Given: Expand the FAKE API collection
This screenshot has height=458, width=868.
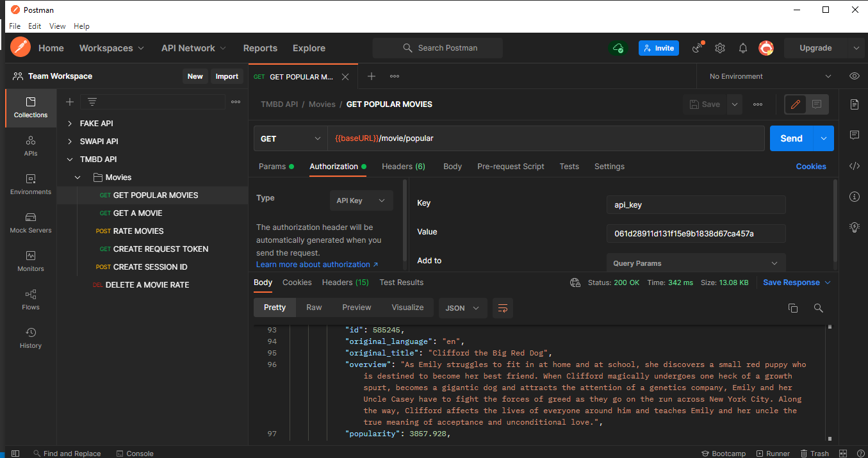Looking at the screenshot, I should click(x=70, y=124).
